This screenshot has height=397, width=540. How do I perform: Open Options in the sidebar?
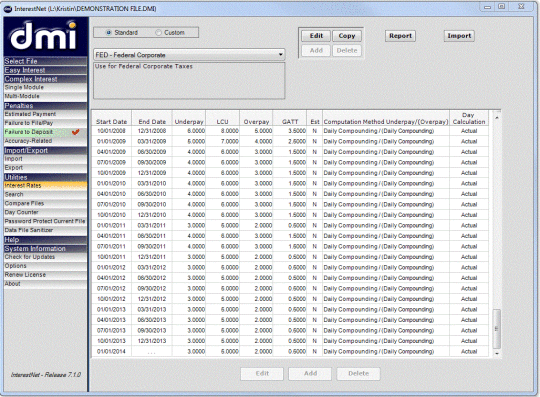click(x=45, y=266)
